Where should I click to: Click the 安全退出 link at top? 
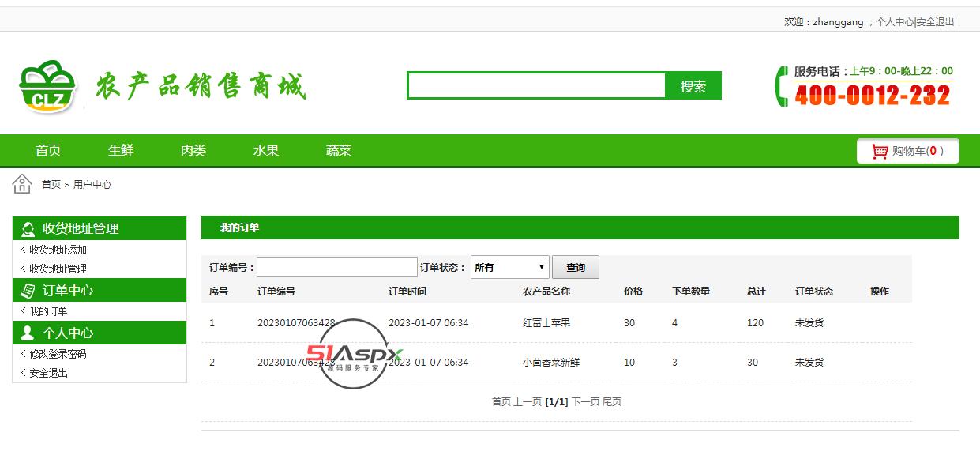tap(936, 22)
